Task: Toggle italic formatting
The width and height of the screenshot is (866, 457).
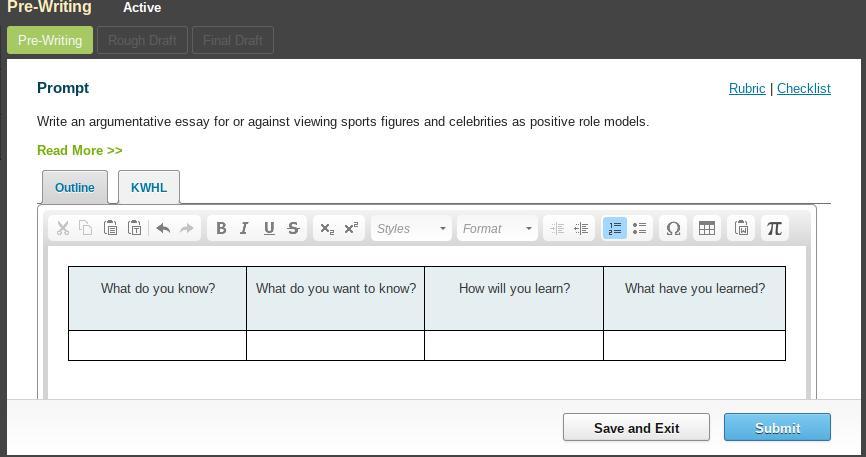Action: [x=244, y=228]
